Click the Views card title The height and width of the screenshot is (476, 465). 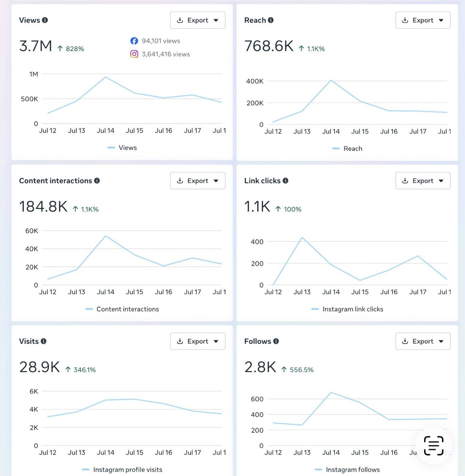click(x=30, y=20)
